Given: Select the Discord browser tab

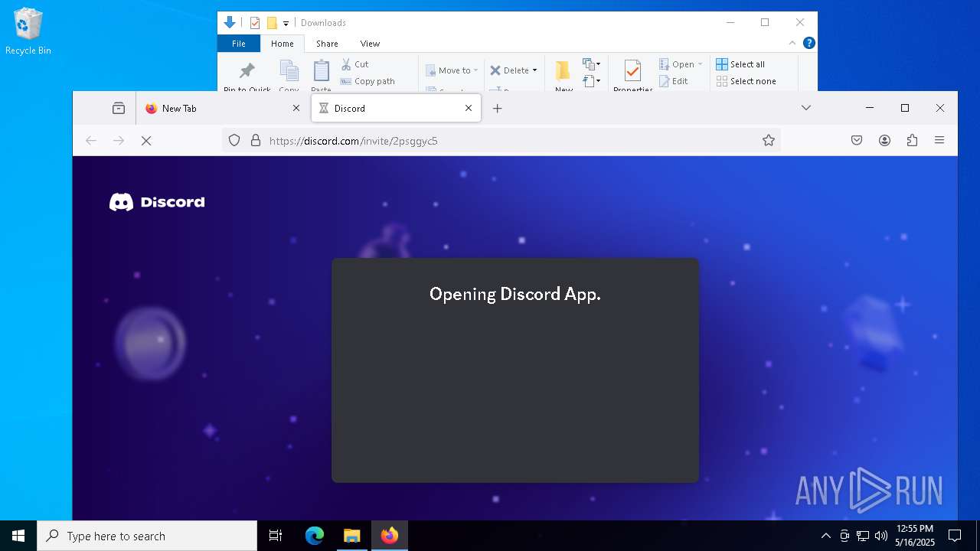Looking at the screenshot, I should (396, 109).
